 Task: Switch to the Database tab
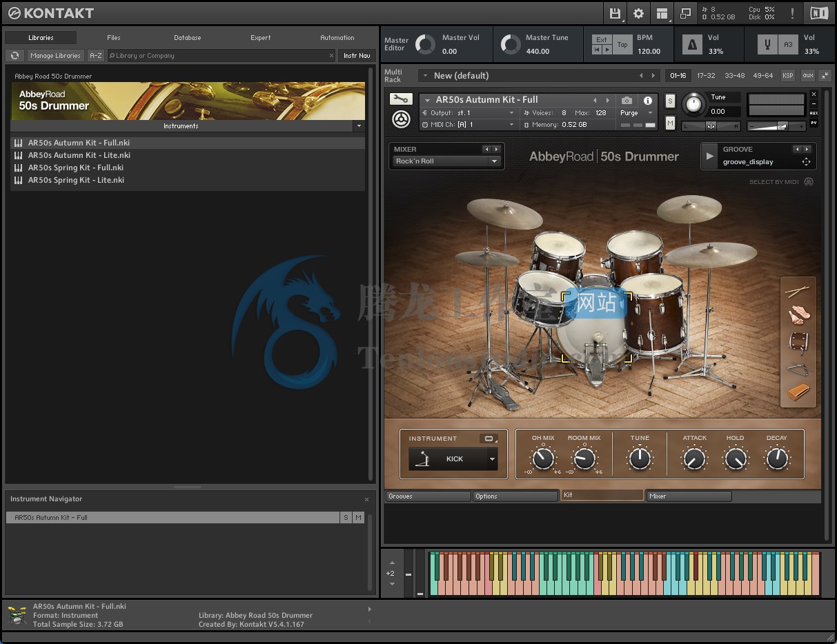click(188, 38)
